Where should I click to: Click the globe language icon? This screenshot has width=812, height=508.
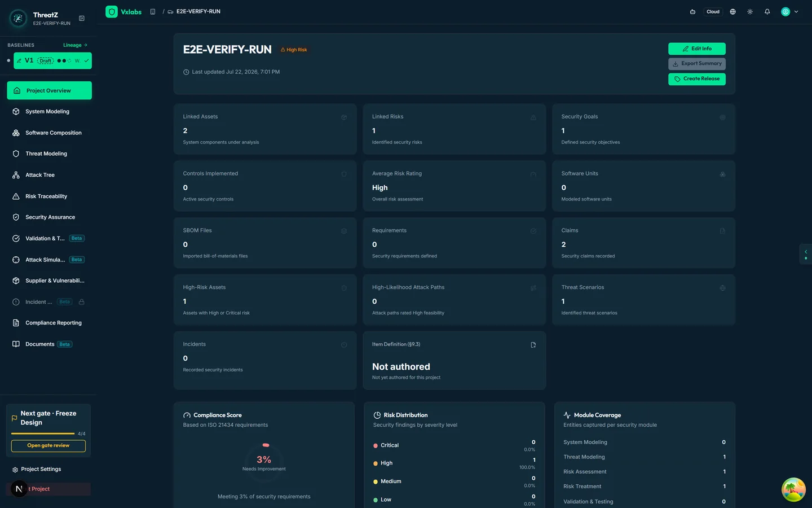pos(732,12)
